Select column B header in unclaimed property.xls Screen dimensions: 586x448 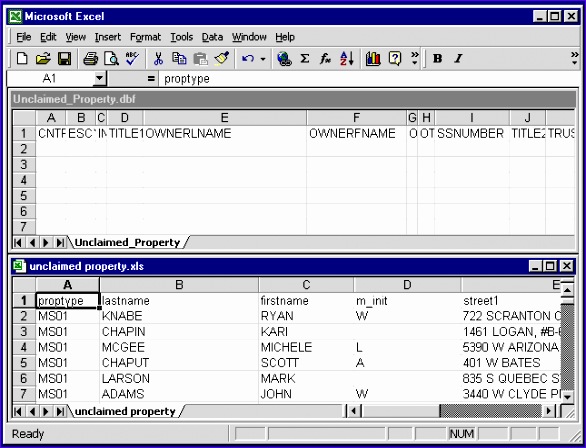click(179, 285)
